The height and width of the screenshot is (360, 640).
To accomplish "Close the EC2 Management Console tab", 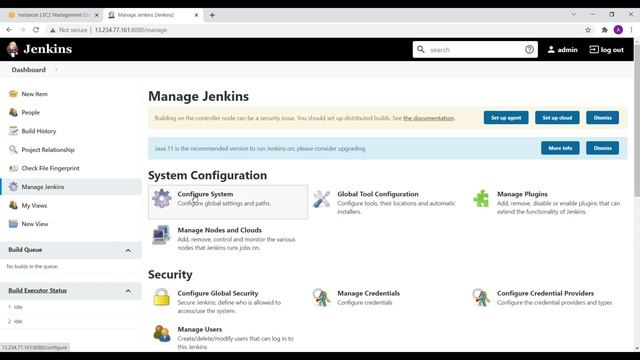I will 97,15.
